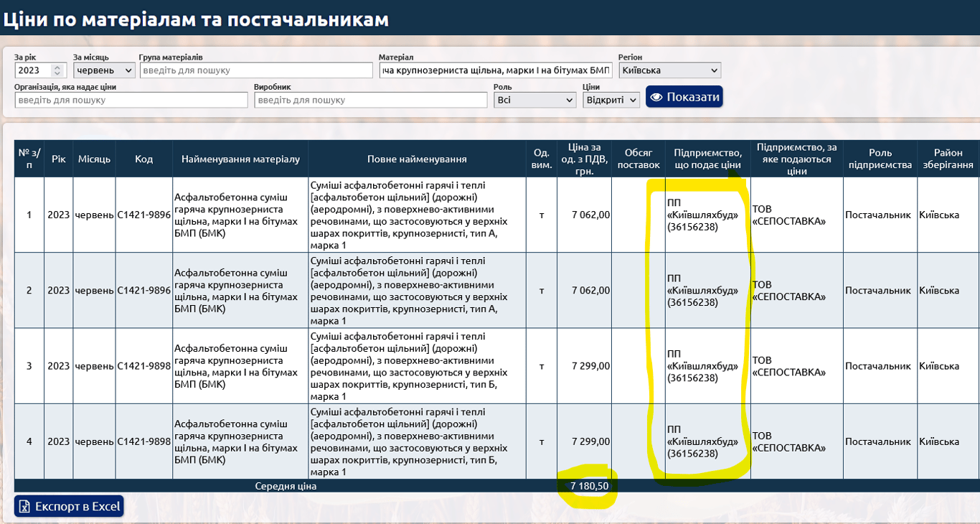This screenshot has width=980, height=524.
Task: Click the Виробник search field
Action: (x=370, y=100)
